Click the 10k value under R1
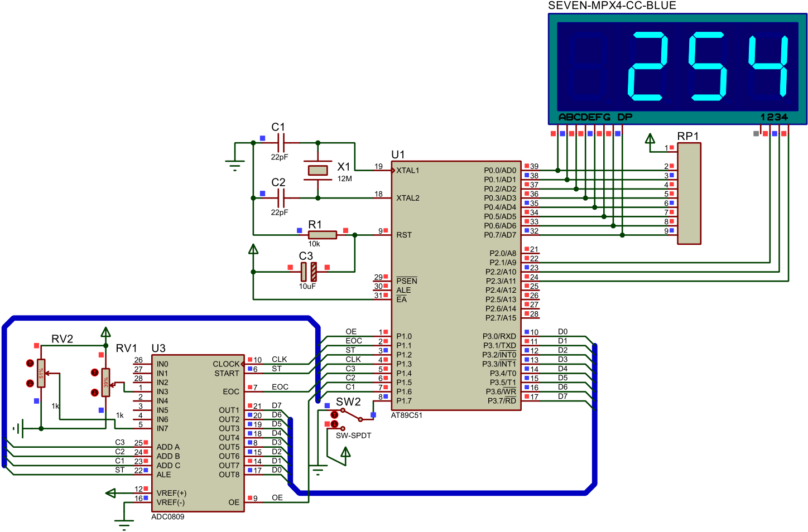808x532 pixels. coord(314,244)
